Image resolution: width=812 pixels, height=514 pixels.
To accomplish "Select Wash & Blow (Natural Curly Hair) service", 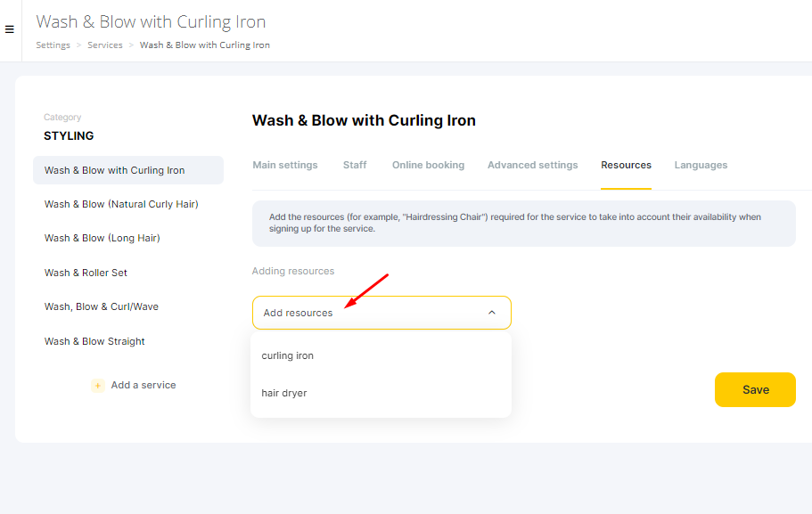I will coord(121,204).
